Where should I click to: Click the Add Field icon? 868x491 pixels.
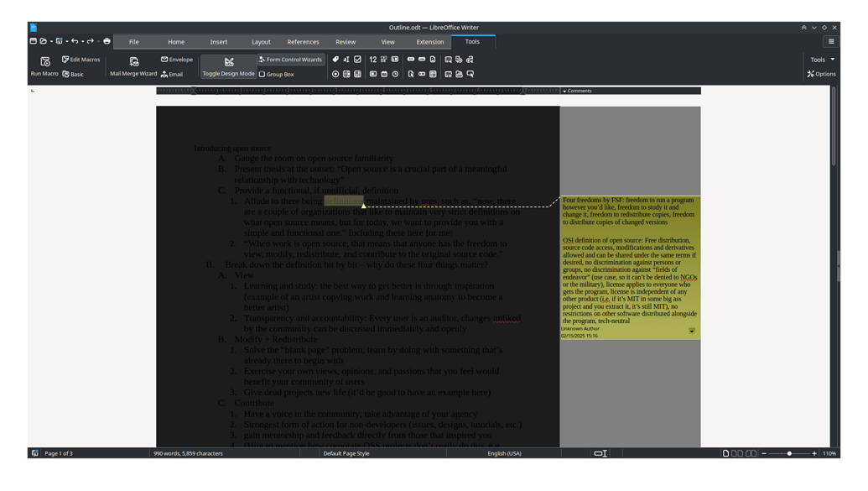click(449, 74)
